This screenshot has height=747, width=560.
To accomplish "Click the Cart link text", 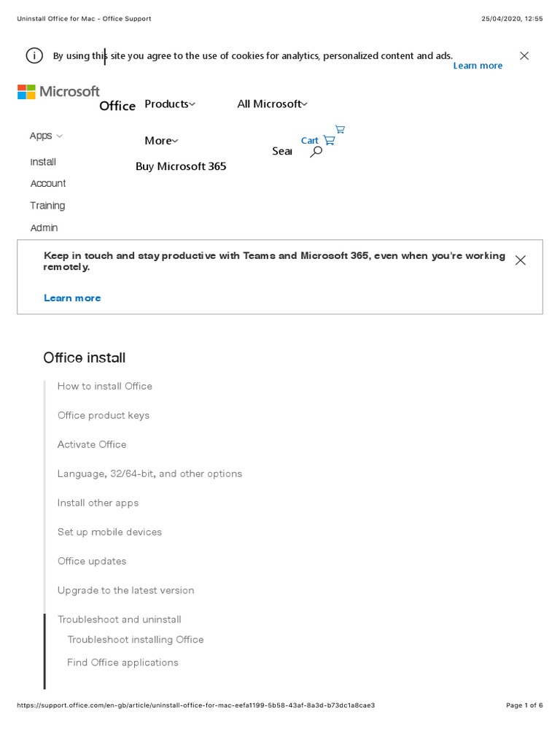I will click(x=309, y=141).
